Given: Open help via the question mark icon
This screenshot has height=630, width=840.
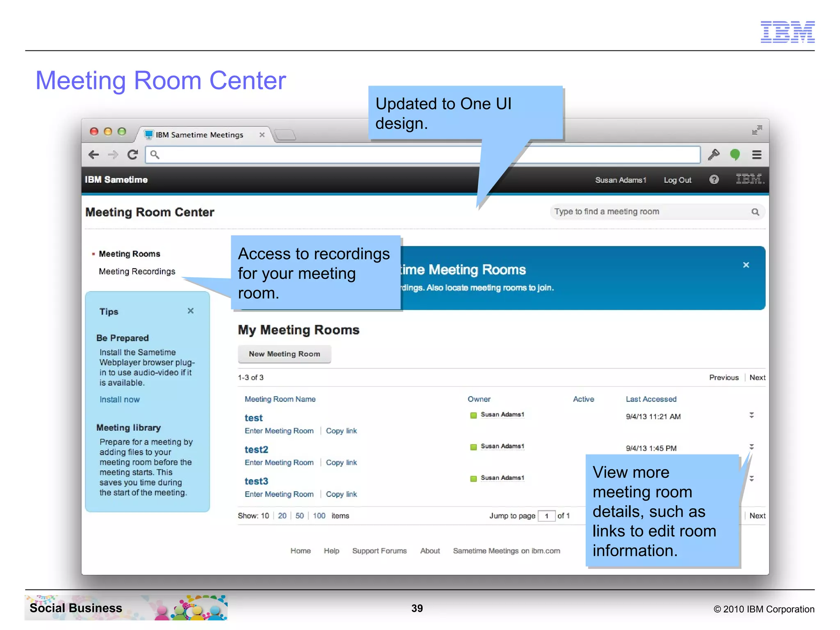Looking at the screenshot, I should [714, 180].
